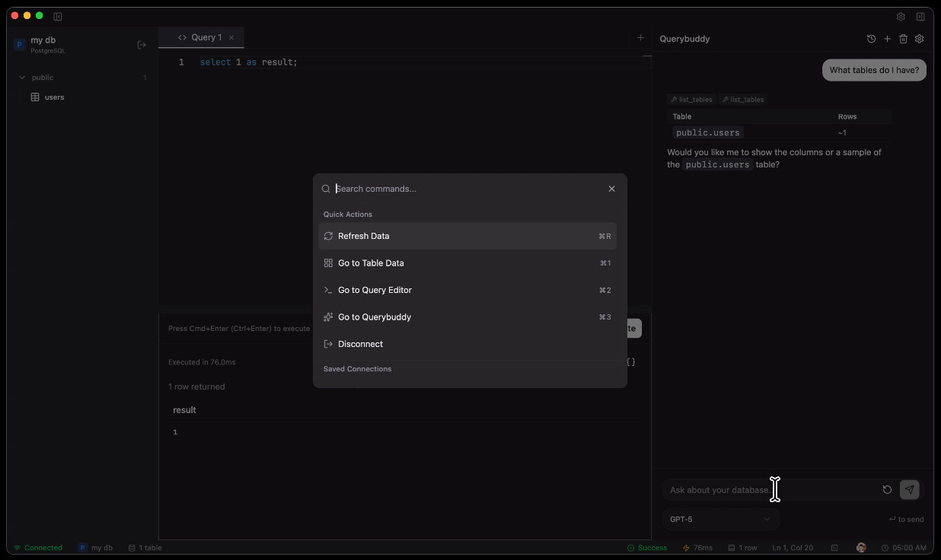Click the 1 row returned text

(x=196, y=387)
